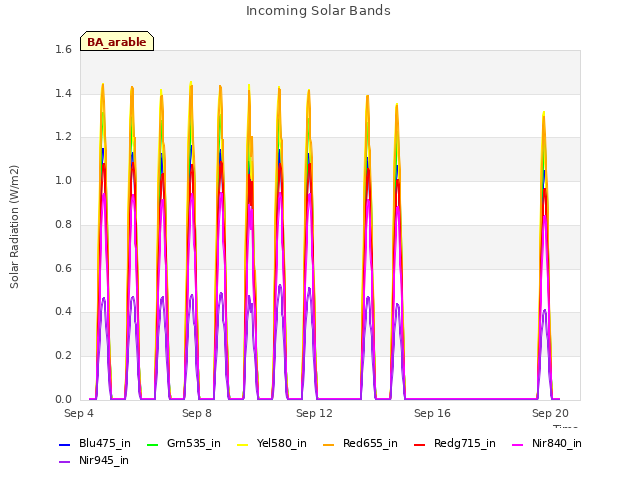Toggle the Blu475_in legend entry
Screen dimensions: 640x480
pos(95,443)
